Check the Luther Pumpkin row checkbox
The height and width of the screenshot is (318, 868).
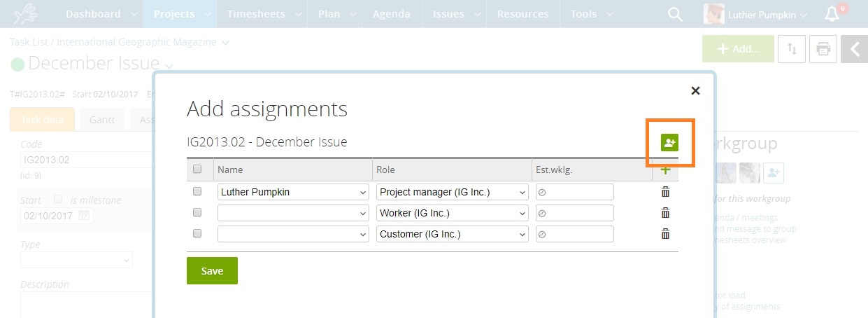(197, 191)
